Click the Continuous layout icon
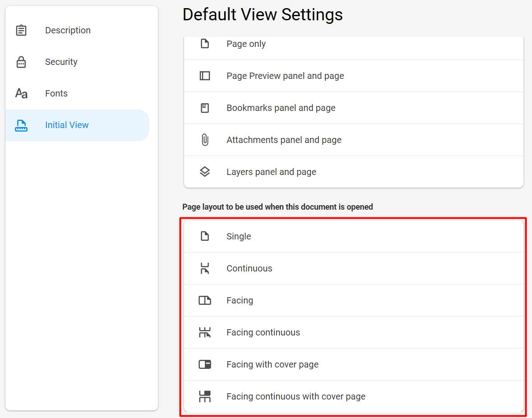Viewport: 532px width, 418px height. [x=204, y=268]
